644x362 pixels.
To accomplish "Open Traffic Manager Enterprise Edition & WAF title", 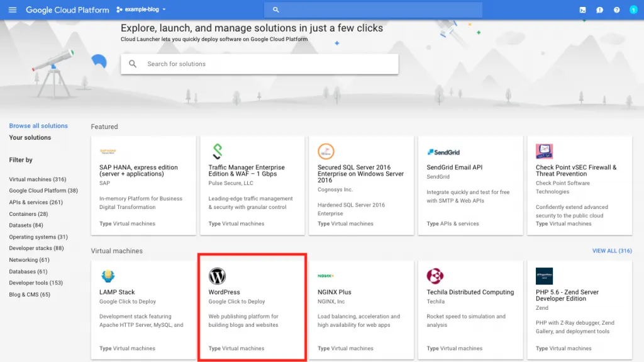I will point(247,171).
